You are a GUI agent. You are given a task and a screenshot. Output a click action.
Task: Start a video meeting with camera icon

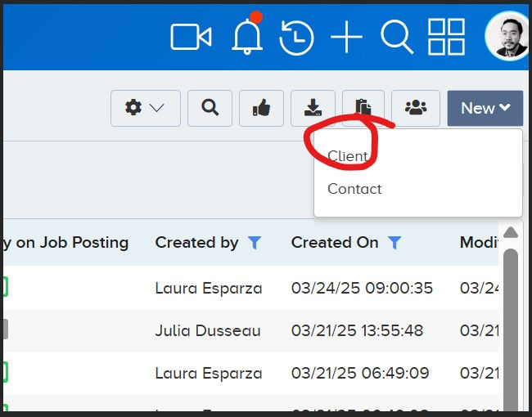point(191,37)
